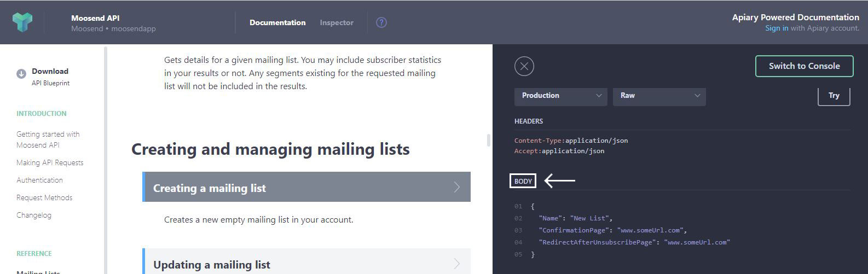This screenshot has height=274, width=868.
Task: Click the Try button
Action: (x=834, y=96)
